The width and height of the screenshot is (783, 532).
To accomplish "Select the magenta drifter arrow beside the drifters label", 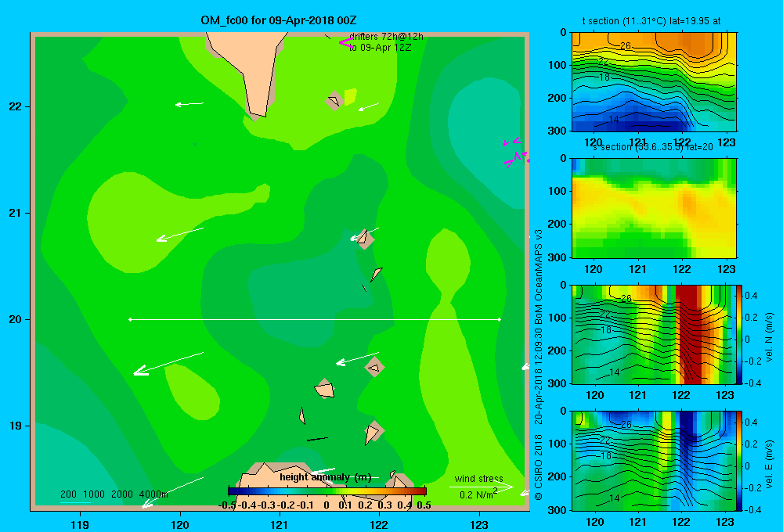I will (347, 42).
